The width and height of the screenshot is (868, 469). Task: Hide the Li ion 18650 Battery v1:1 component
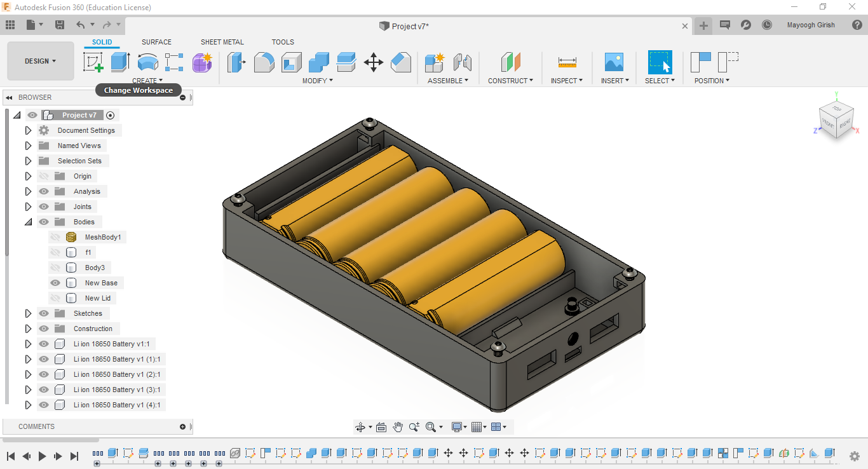click(44, 344)
